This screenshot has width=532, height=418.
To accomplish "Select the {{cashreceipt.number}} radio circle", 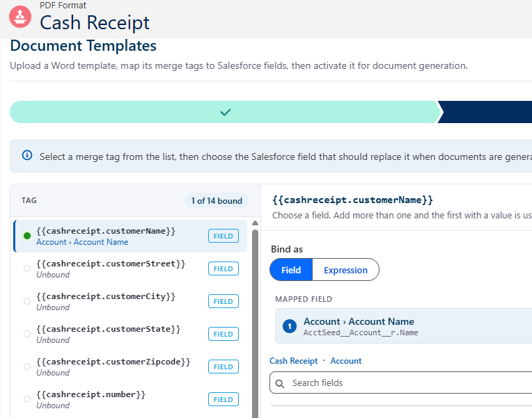I will 27,399.
